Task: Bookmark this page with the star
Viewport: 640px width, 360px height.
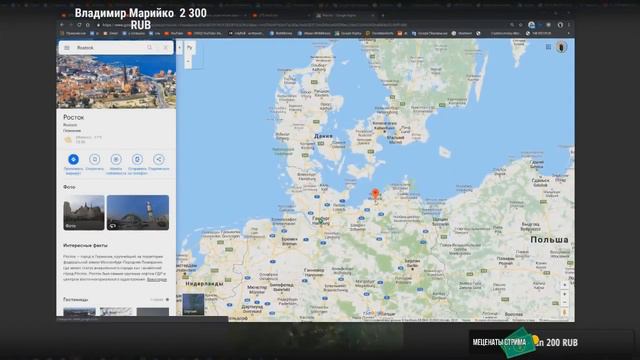Action: pyautogui.click(x=521, y=25)
